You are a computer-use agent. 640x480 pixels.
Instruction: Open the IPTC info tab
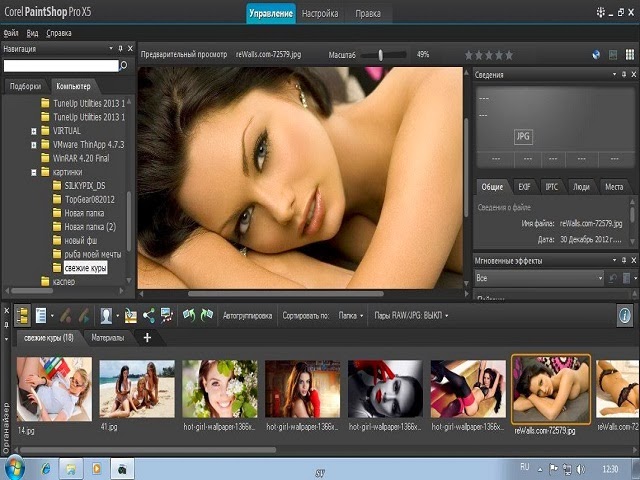pos(551,187)
